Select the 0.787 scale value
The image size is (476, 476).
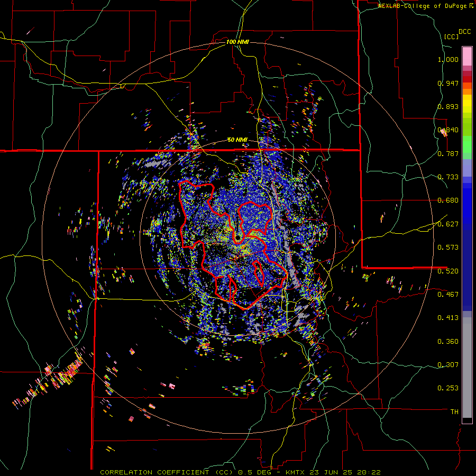tap(448, 153)
